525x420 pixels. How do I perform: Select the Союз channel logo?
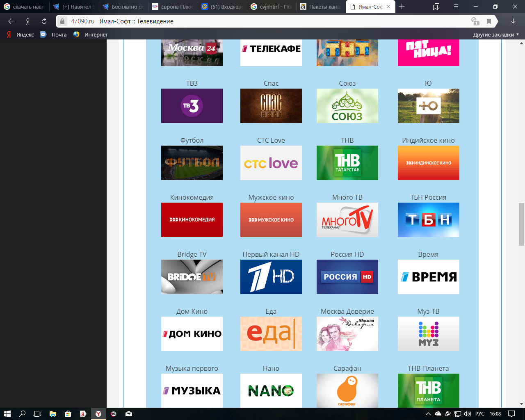pyautogui.click(x=347, y=106)
